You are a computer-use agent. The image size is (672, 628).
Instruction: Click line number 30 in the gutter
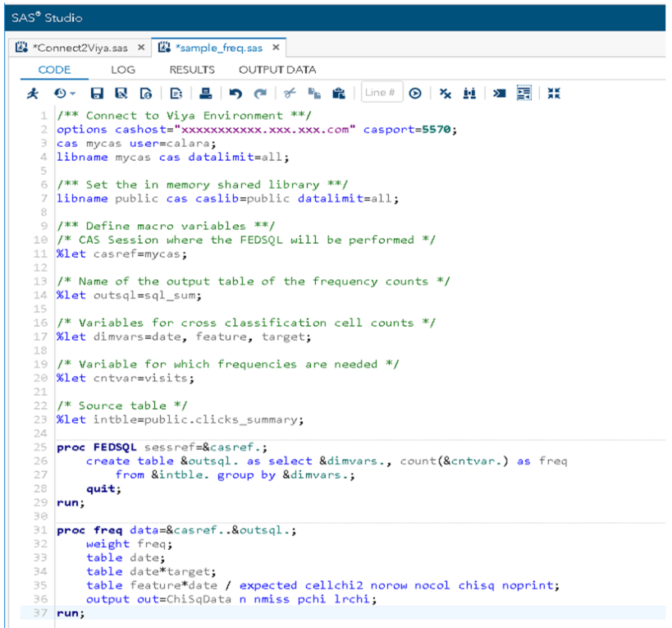(x=40, y=516)
